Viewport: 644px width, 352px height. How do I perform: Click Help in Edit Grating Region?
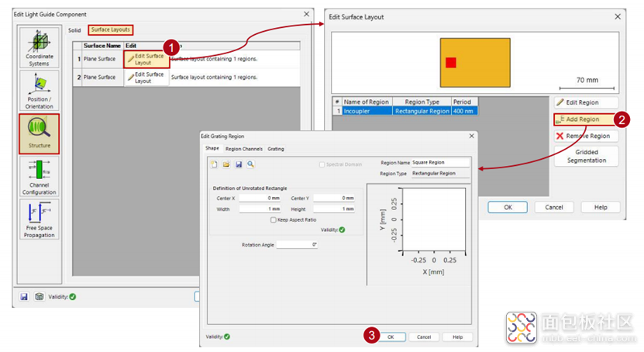[457, 336]
